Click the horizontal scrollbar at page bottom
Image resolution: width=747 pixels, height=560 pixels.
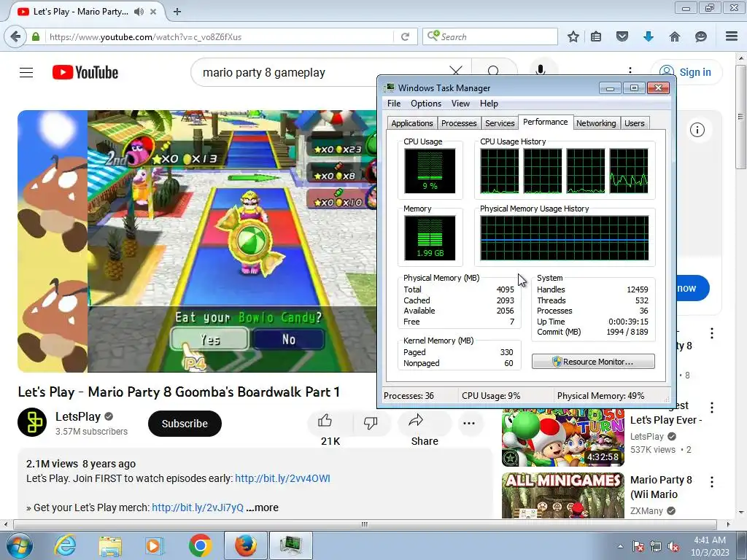pos(365,524)
